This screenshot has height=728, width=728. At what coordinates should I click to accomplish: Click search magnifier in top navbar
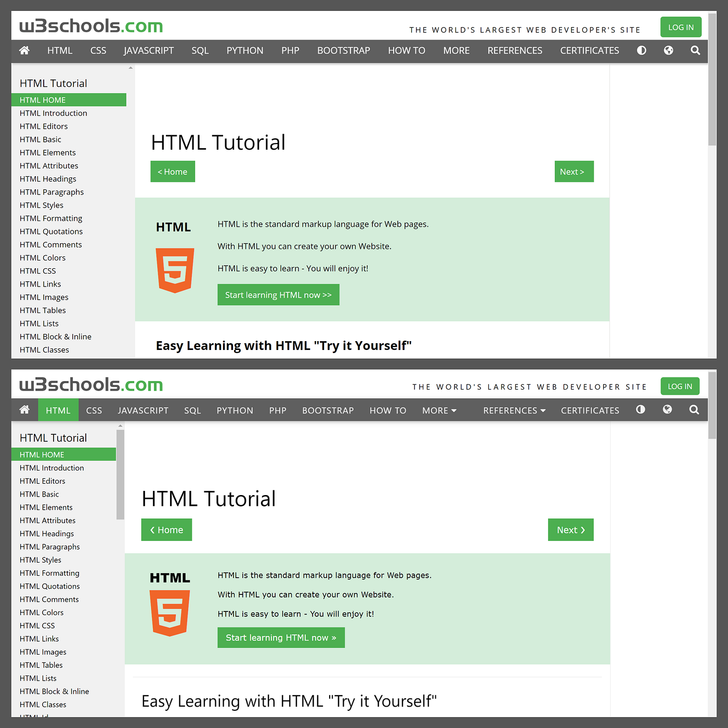tap(695, 50)
